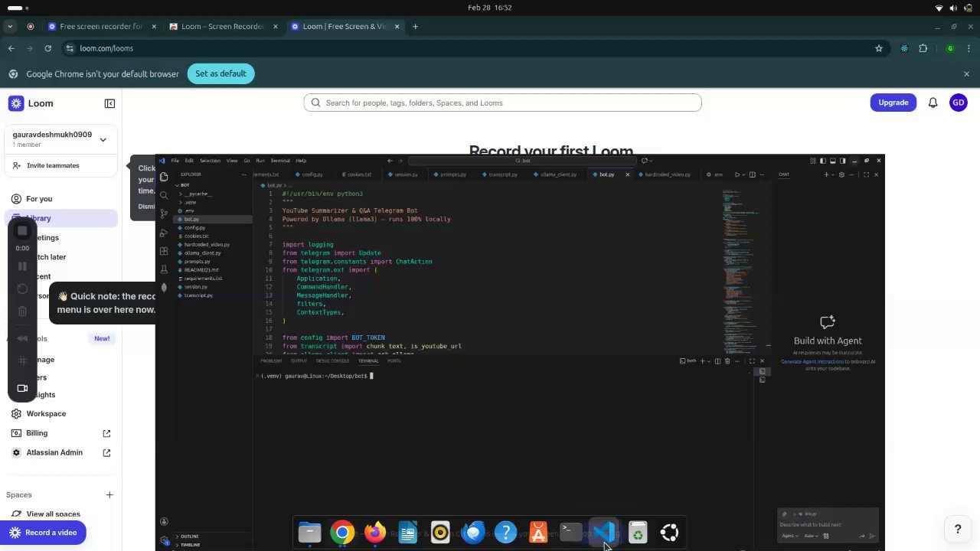
Task: Open Run and Debug view in VS Code
Action: 164,233
